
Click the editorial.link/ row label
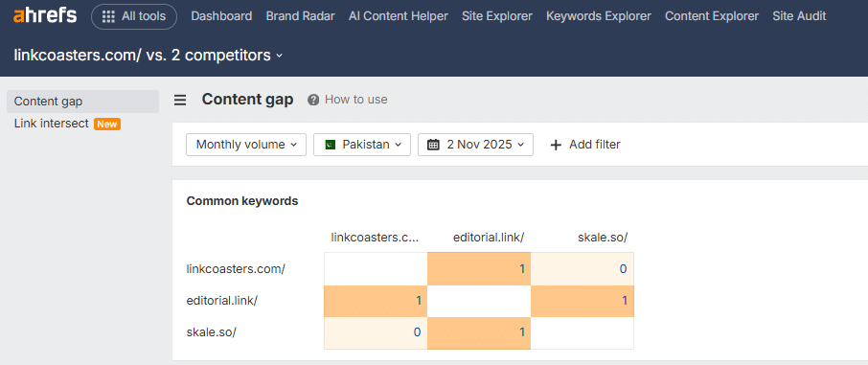point(222,302)
